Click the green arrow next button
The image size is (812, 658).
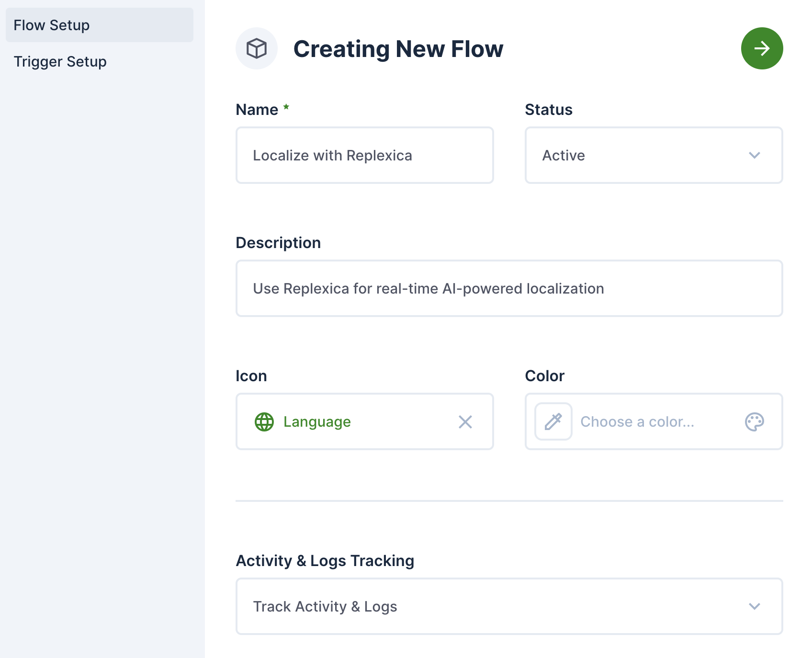(x=762, y=48)
